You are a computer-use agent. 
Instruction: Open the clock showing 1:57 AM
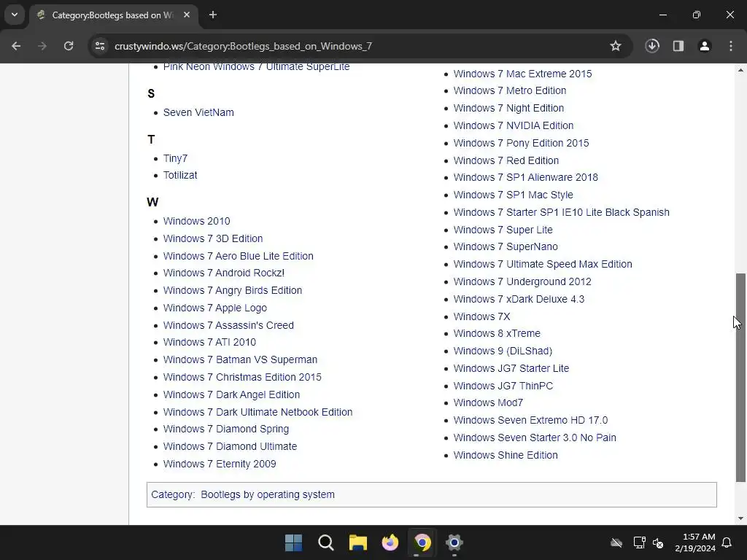point(695,542)
